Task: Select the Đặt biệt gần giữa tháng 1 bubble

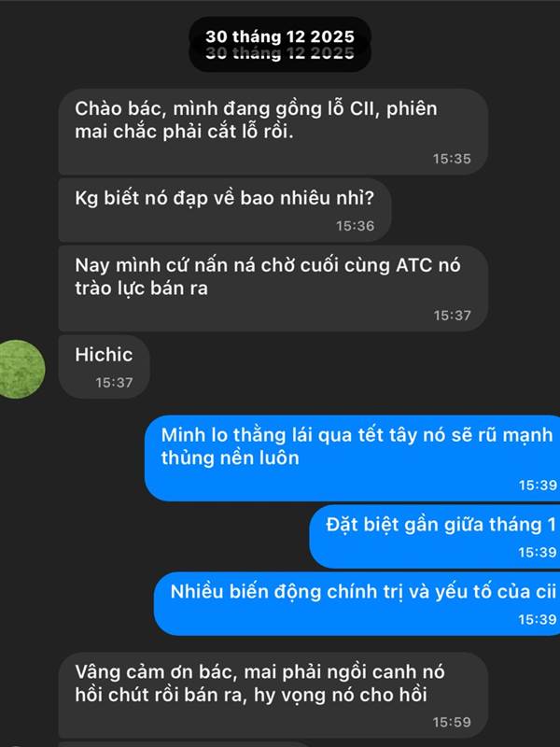Action: click(435, 536)
